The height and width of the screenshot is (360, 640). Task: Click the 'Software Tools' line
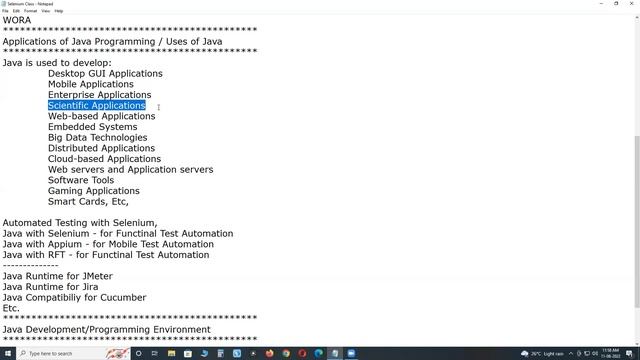pos(81,180)
